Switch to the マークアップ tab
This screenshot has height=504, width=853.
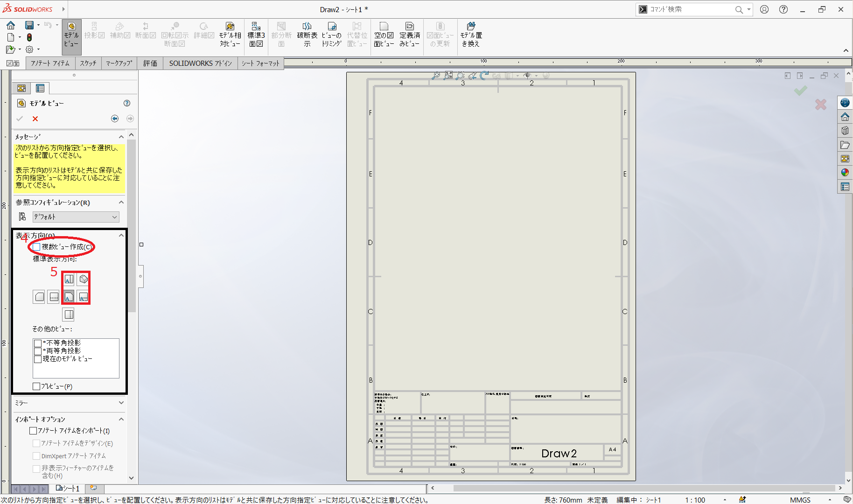(119, 63)
